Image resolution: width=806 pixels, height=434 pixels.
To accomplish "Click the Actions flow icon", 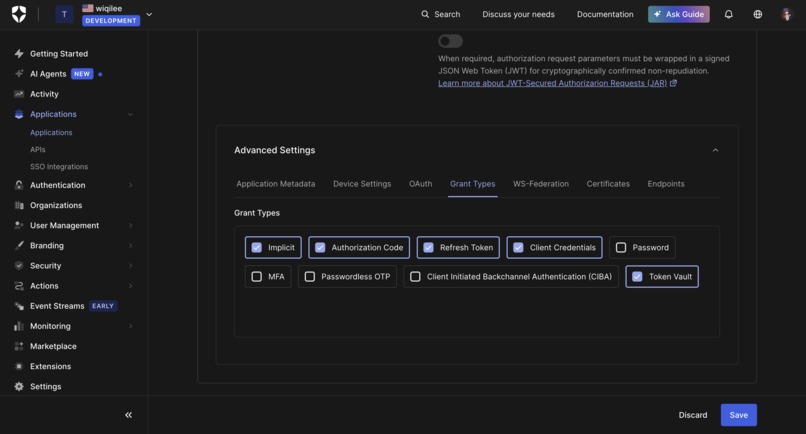I will (x=19, y=286).
